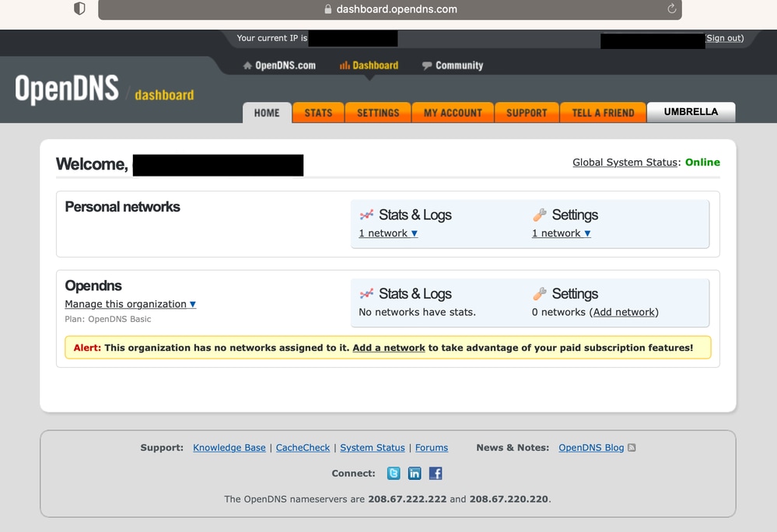The image size is (777, 532).
Task: Open the Knowledge Base link
Action: 229,448
